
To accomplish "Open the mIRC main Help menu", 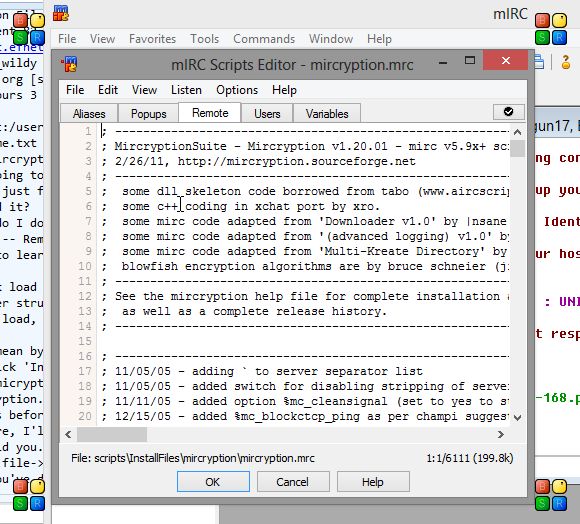I will coord(379,39).
